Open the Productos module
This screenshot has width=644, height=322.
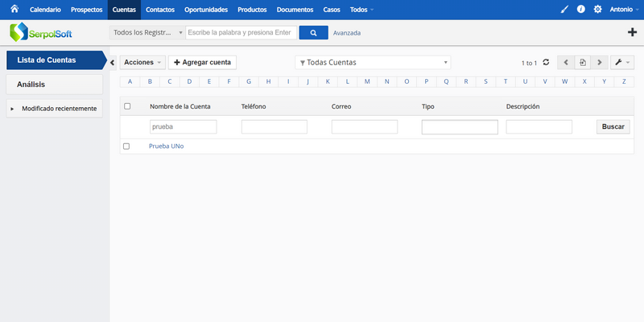tap(252, 10)
